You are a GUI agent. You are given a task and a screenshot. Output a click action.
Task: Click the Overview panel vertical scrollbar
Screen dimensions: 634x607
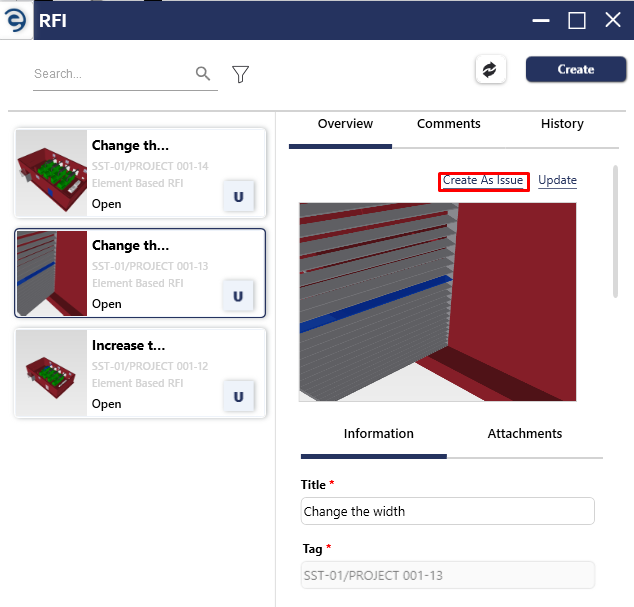tap(615, 231)
